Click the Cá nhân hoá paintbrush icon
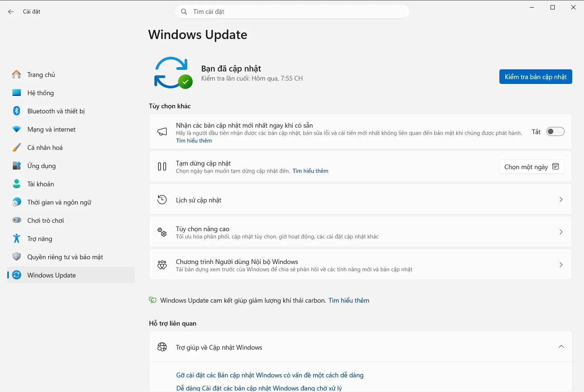This screenshot has height=392, width=584. 16,147
